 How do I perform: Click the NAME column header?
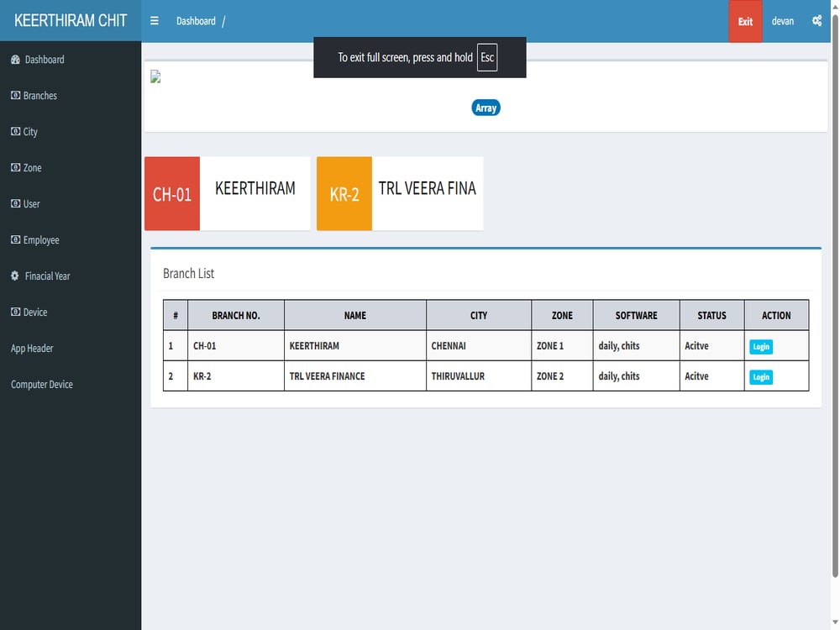(x=354, y=315)
